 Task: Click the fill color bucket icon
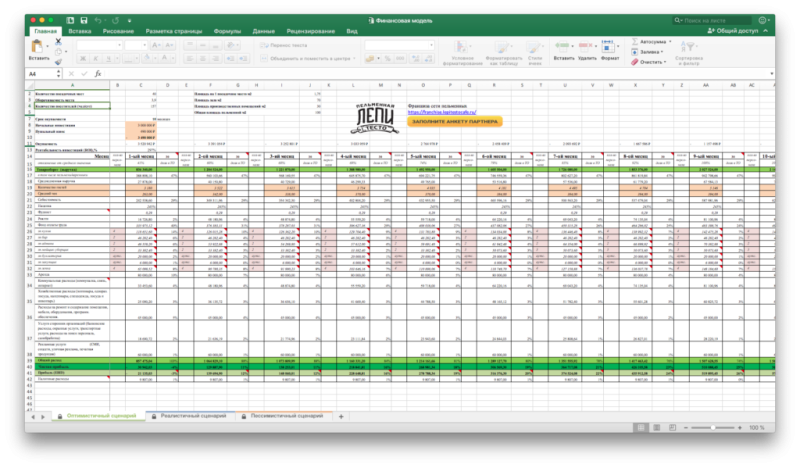pos(147,59)
